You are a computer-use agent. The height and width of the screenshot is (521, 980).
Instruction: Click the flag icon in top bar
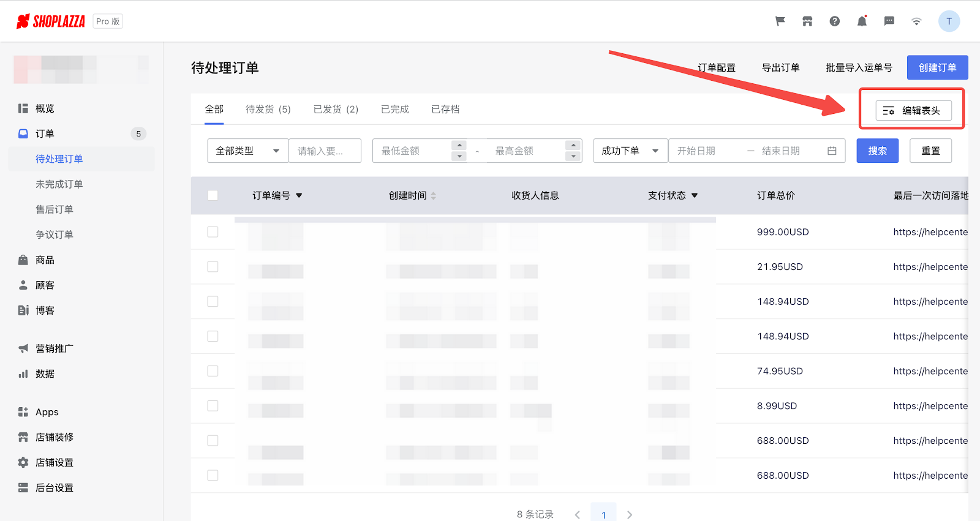pos(780,21)
